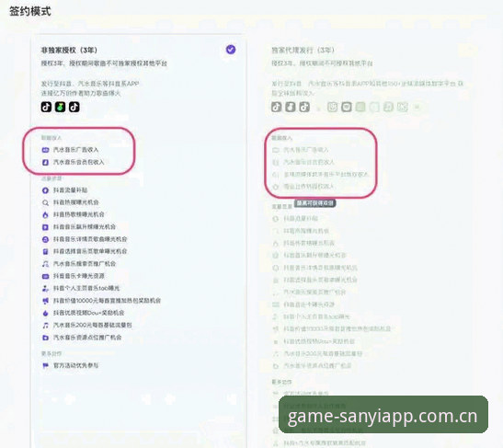Click the person icon beside 抖音个人主页音乐tab曝光, non-exclusive card
Image resolution: width=503 pixels, height=448 pixels.
pyautogui.click(x=45, y=289)
